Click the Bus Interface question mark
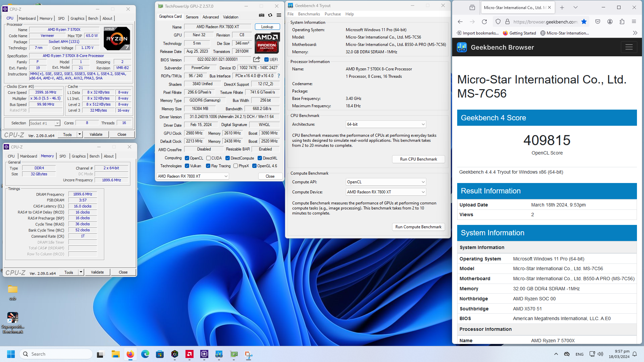 coord(279,76)
